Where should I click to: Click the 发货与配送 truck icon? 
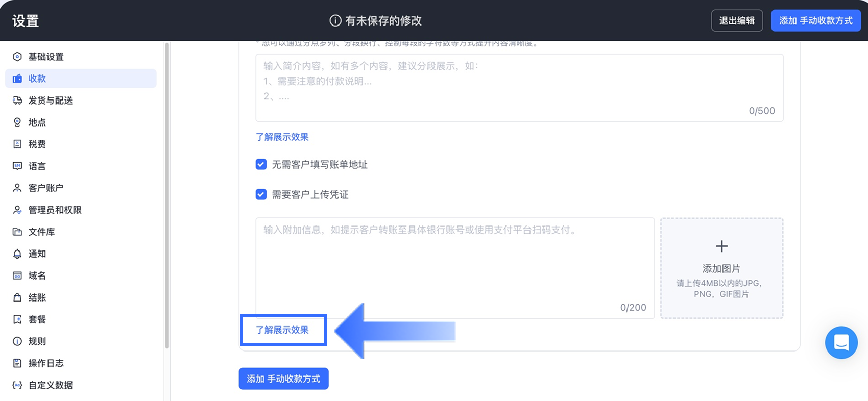point(17,101)
